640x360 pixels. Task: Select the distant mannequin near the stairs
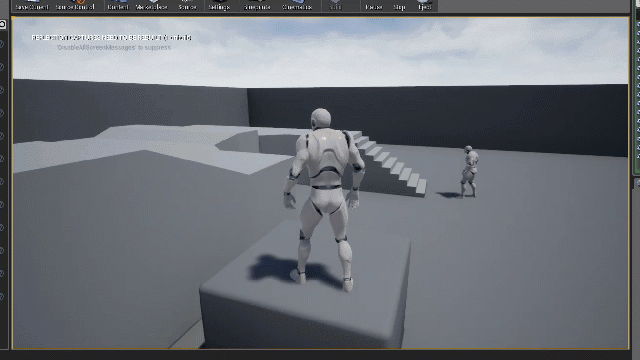(469, 172)
